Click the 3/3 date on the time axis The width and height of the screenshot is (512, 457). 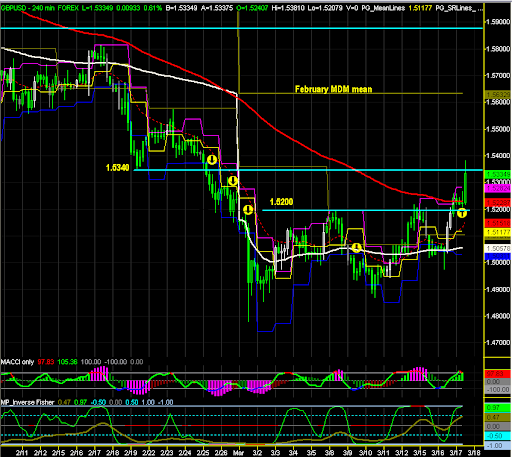pos(275,453)
